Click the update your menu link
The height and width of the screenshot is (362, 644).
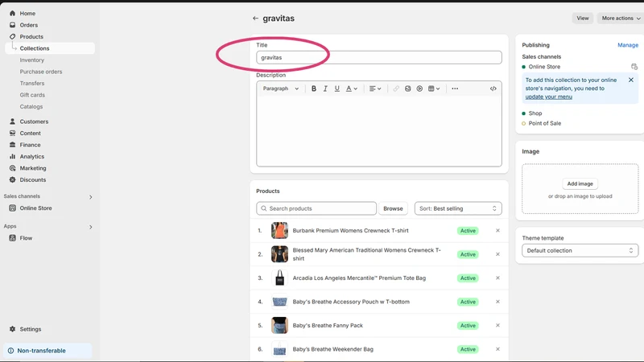[549, 97]
